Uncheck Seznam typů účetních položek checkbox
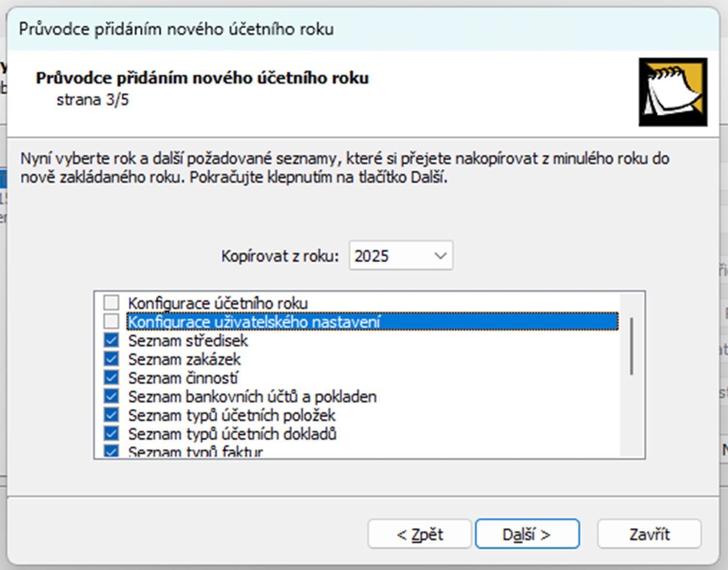 (111, 415)
